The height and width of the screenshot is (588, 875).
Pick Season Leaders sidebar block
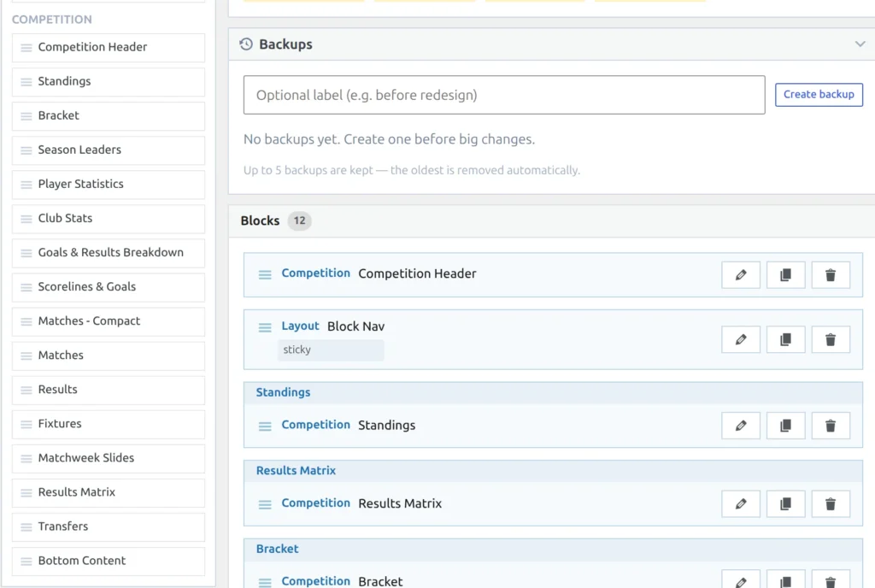(109, 150)
